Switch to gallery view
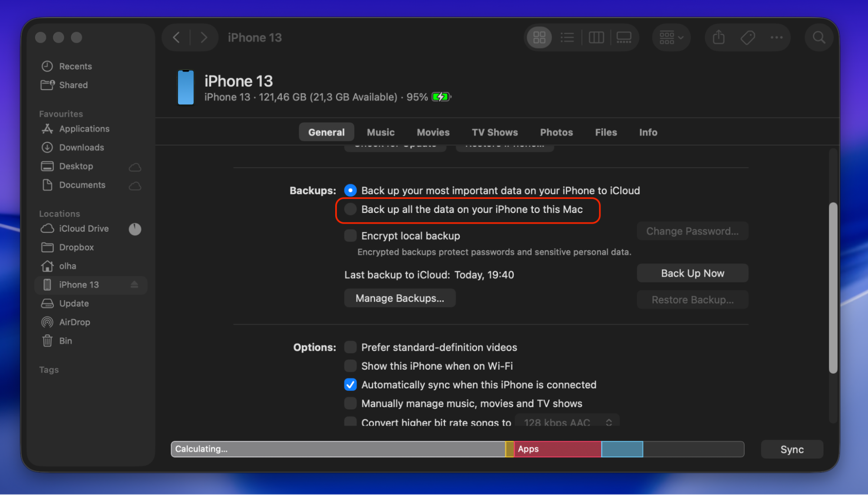The image size is (868, 495). tap(624, 38)
